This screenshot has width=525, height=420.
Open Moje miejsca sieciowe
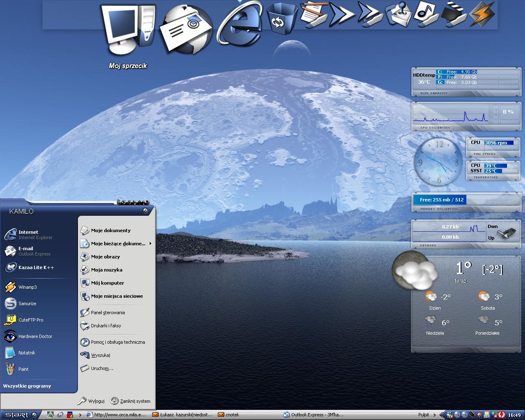(x=116, y=296)
